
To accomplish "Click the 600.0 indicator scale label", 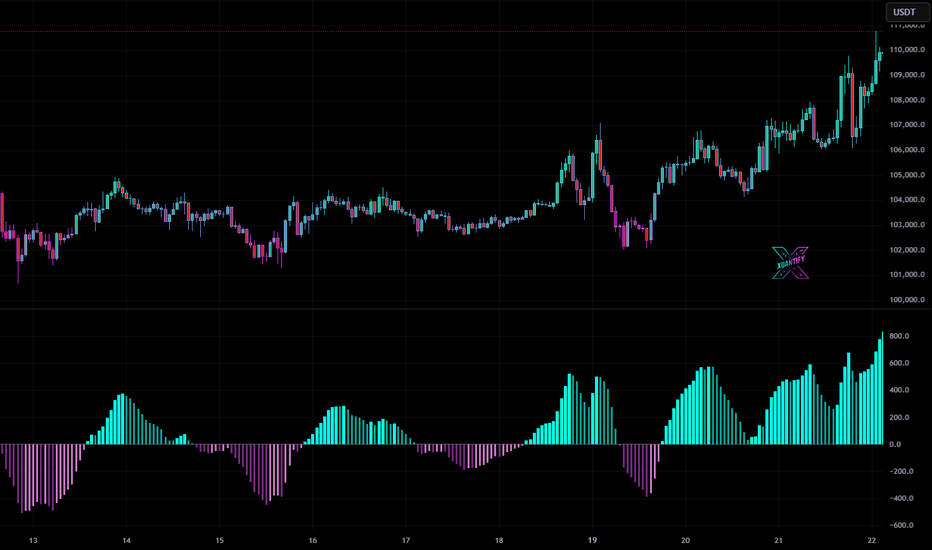I will [x=899, y=363].
